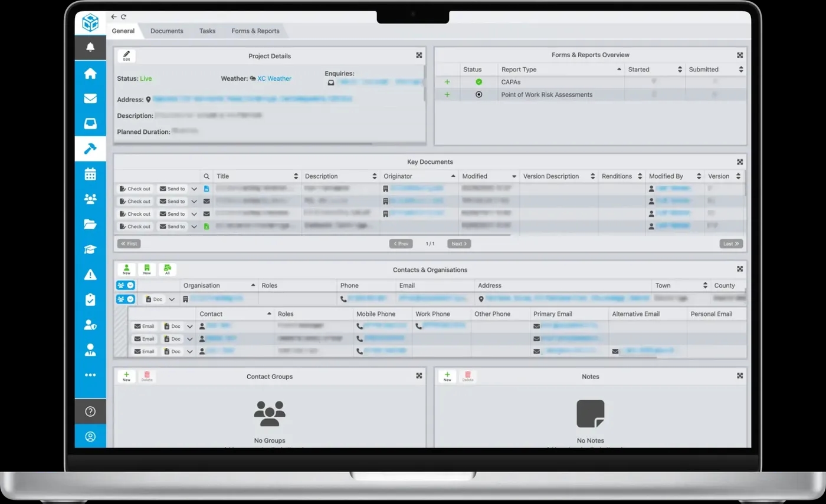
Task: Switch to the General tab
Action: (x=123, y=31)
